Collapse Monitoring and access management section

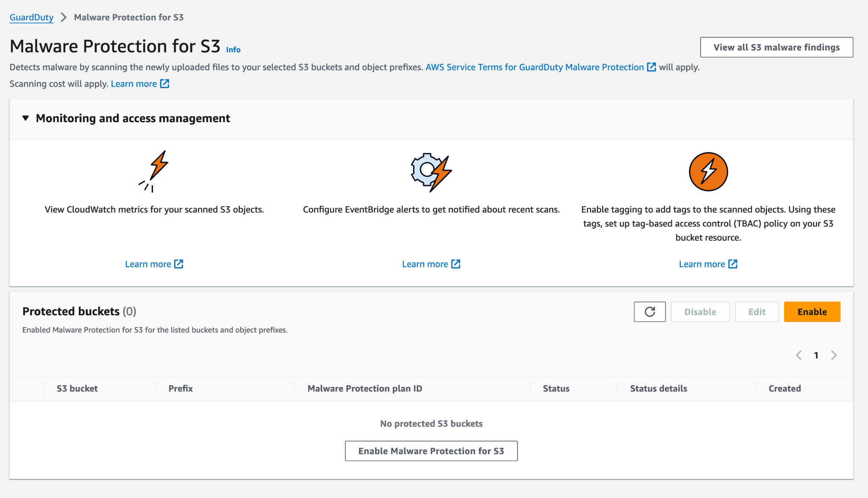click(26, 118)
